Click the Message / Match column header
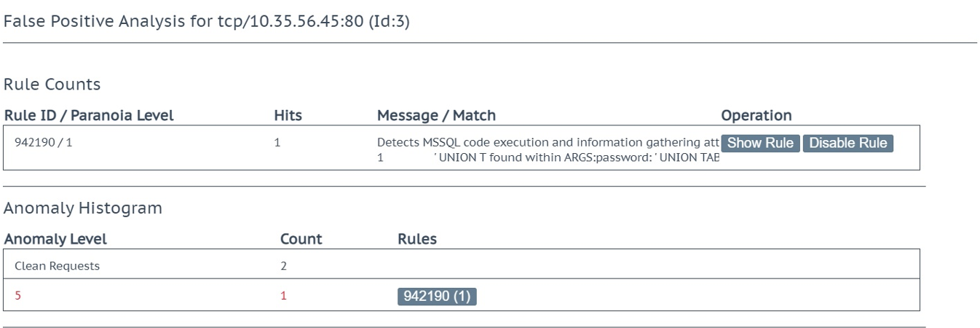 pyautogui.click(x=436, y=115)
